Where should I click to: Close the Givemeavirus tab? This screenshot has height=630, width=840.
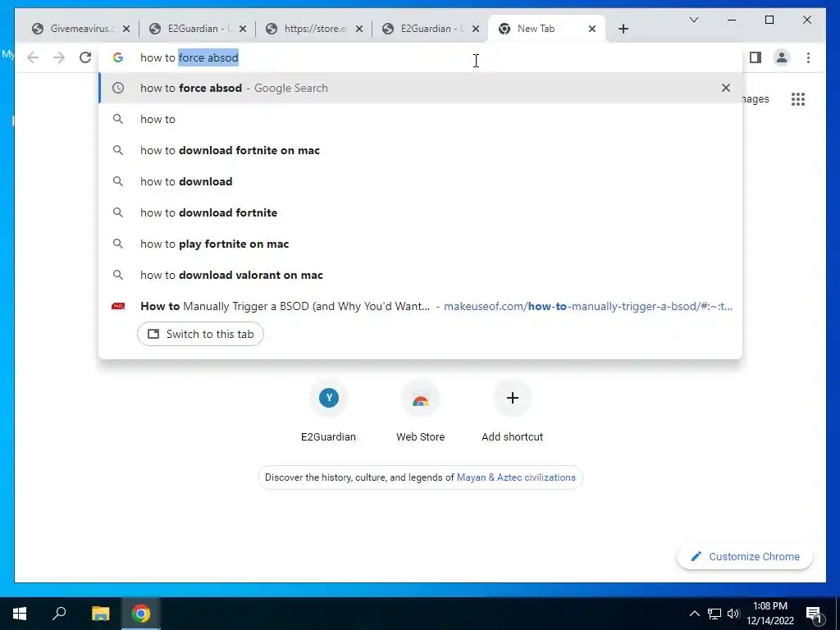pos(126,29)
